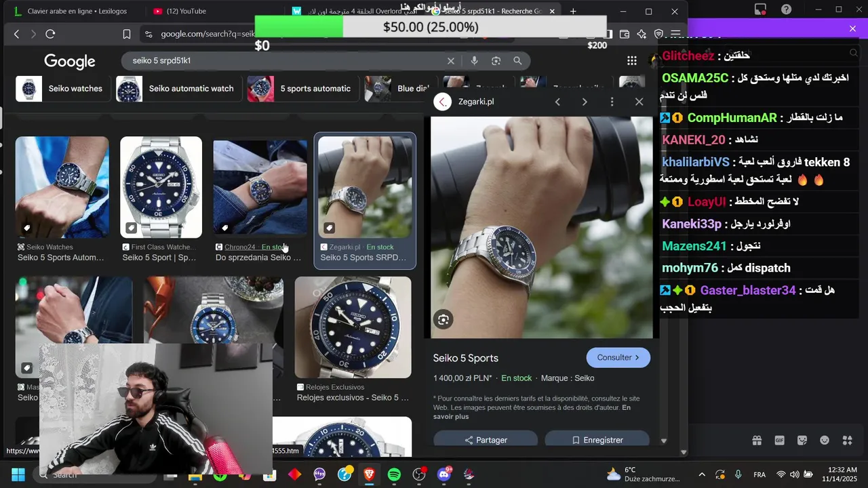Open Brave main hamburger menu

[675, 34]
